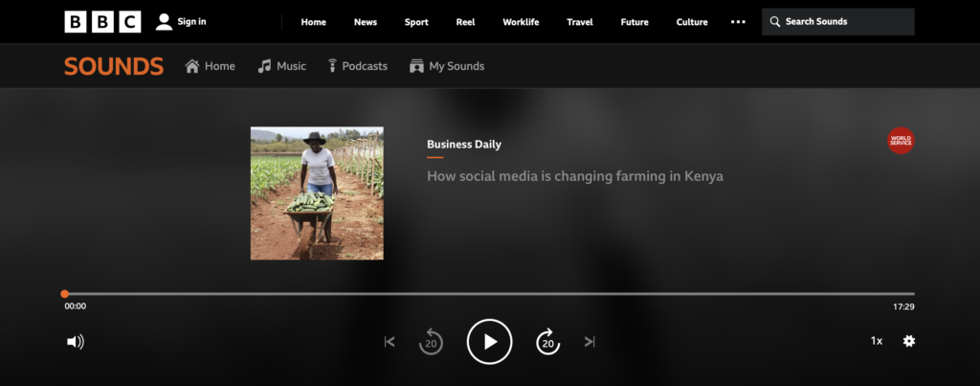Play the episode

pos(489,342)
